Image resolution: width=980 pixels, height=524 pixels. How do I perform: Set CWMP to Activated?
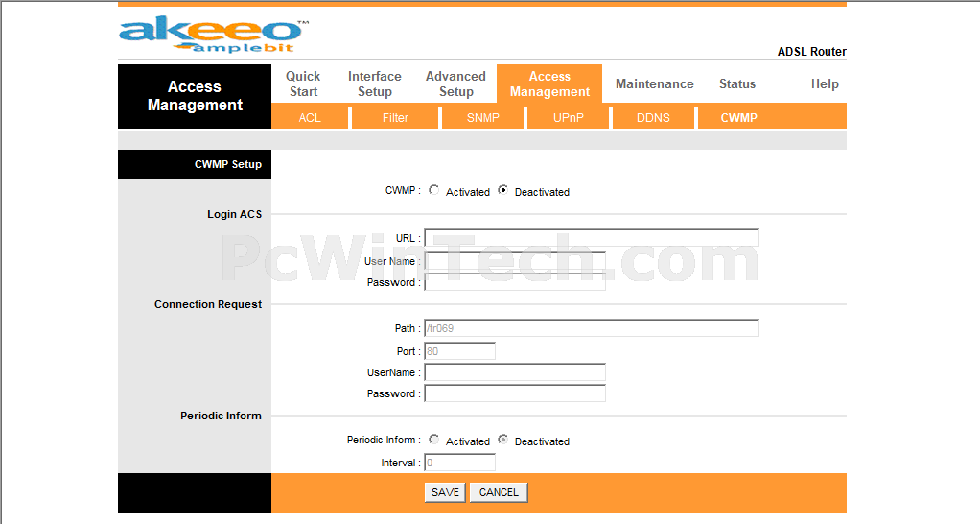tap(433, 190)
